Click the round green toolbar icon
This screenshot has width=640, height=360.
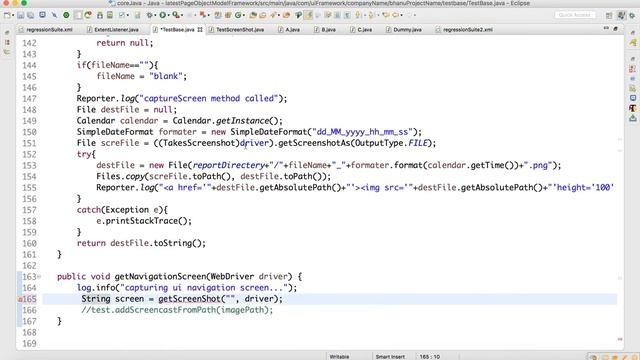click(66, 15)
